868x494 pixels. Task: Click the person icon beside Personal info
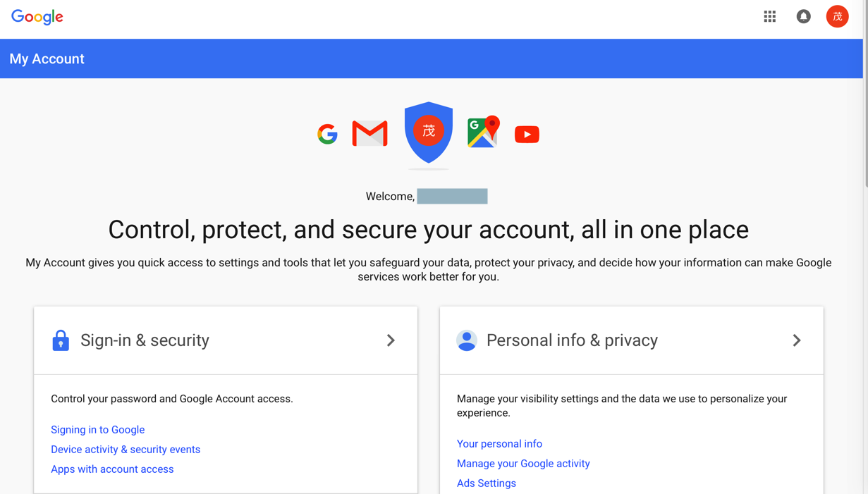point(466,340)
